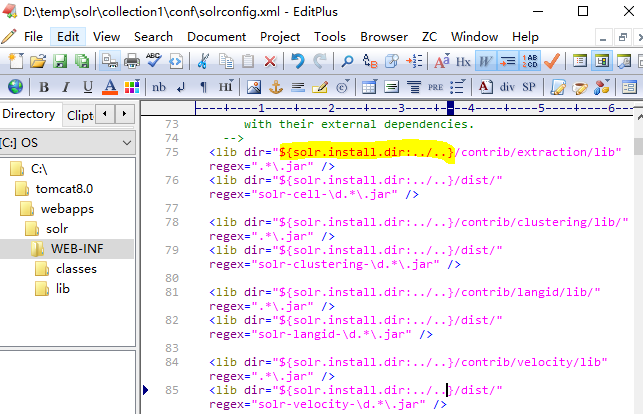643x414 pixels.
Task: Insert div tag from HTML toolbar
Action: point(507,87)
